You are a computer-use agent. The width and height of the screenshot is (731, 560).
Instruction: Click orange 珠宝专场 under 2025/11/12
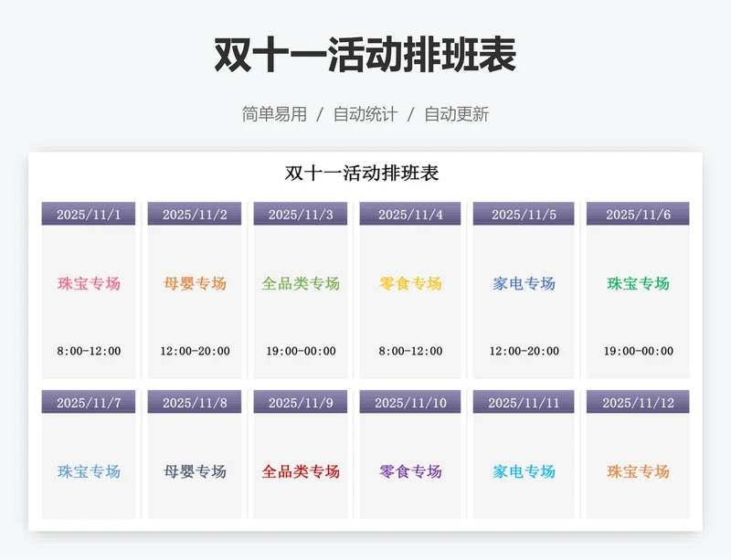pyautogui.click(x=638, y=471)
